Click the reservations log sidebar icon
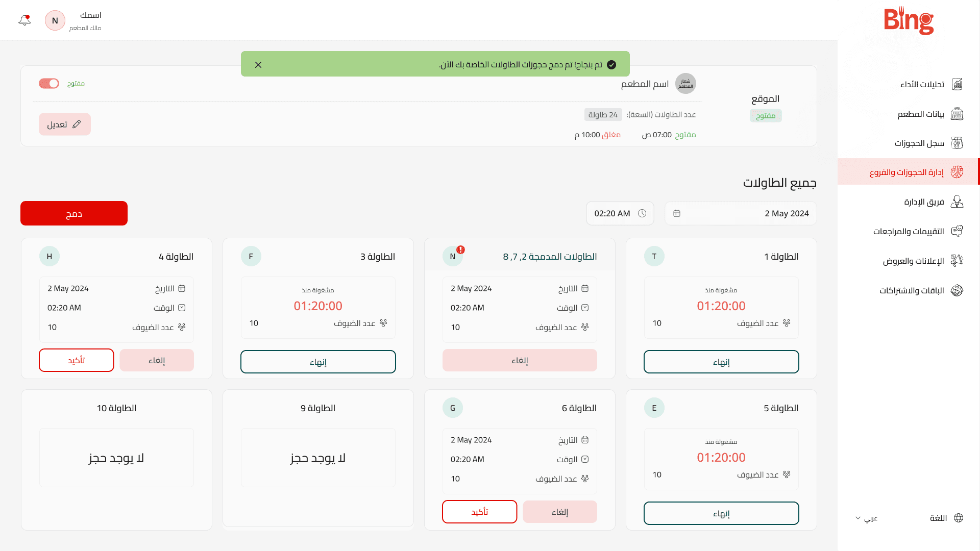The image size is (980, 551). pyautogui.click(x=957, y=143)
